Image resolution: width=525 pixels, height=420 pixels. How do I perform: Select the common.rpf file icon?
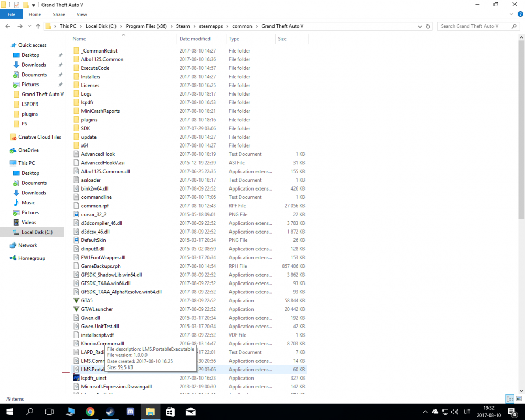[76, 206]
